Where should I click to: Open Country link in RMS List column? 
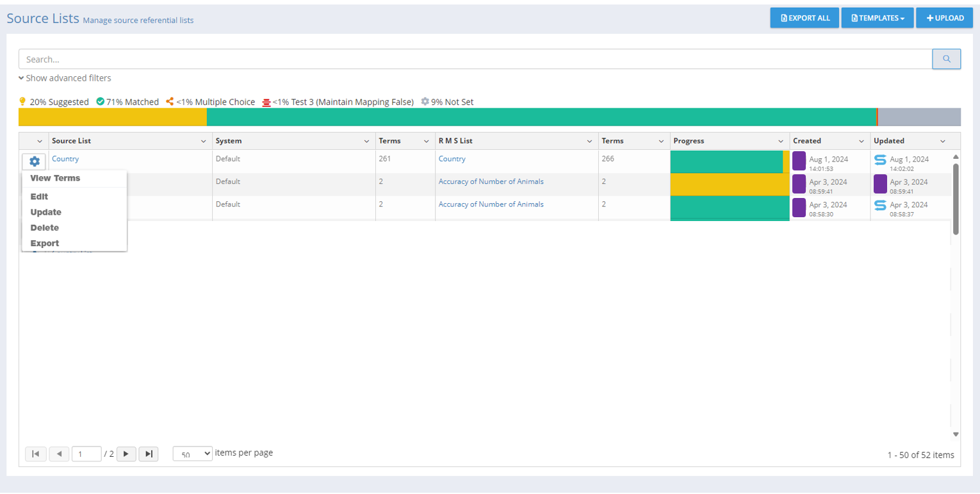452,159
